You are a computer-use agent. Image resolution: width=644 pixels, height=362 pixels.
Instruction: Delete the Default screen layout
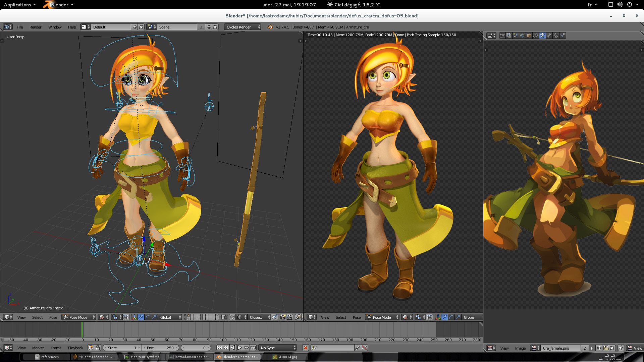(141, 27)
